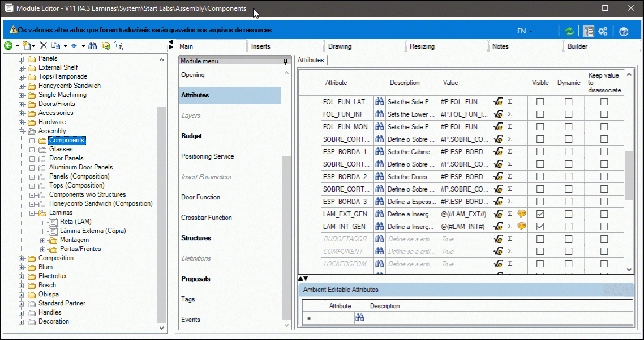644x340 pixels.
Task: Click the tree query icon with question mark
Action: 119,46
